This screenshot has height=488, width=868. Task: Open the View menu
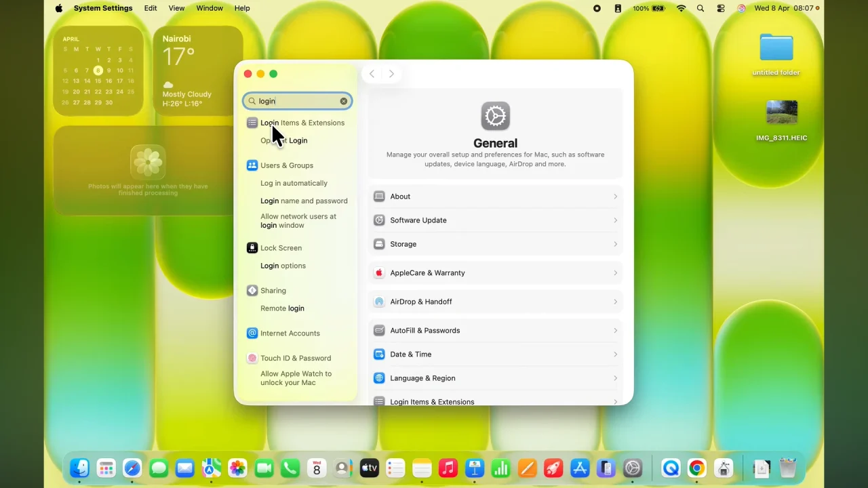tap(176, 8)
